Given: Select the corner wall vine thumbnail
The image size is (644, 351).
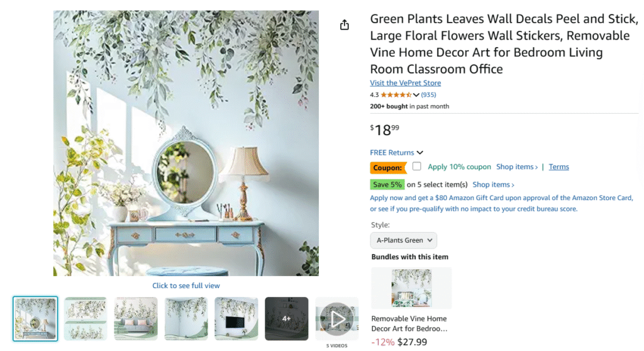Looking at the screenshot, I should click(x=186, y=319).
